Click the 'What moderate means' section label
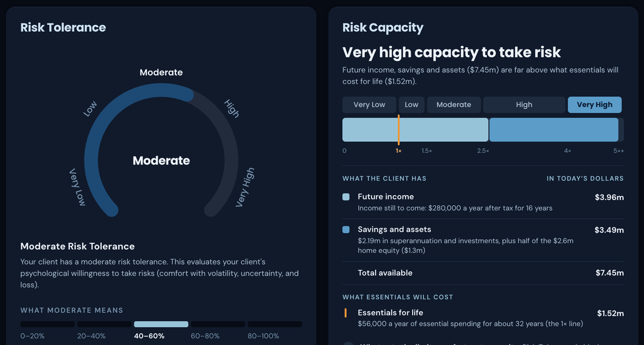The height and width of the screenshot is (345, 644). pos(72,310)
